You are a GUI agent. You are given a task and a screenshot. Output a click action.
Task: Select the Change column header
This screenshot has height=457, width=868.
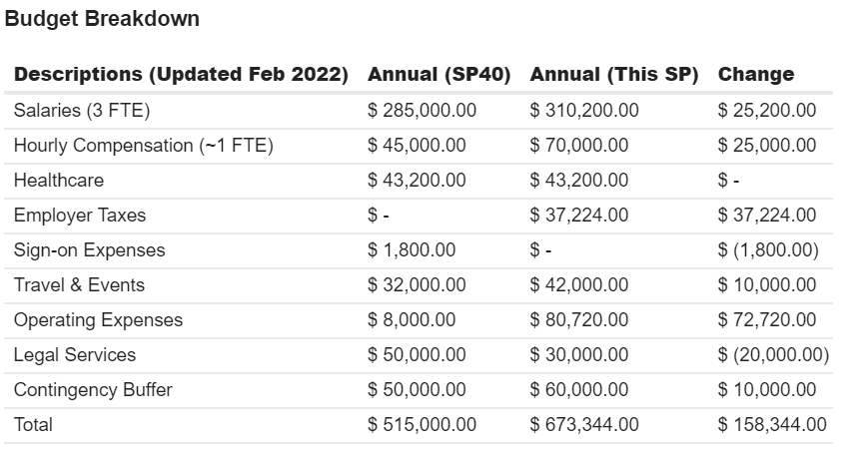756,75
